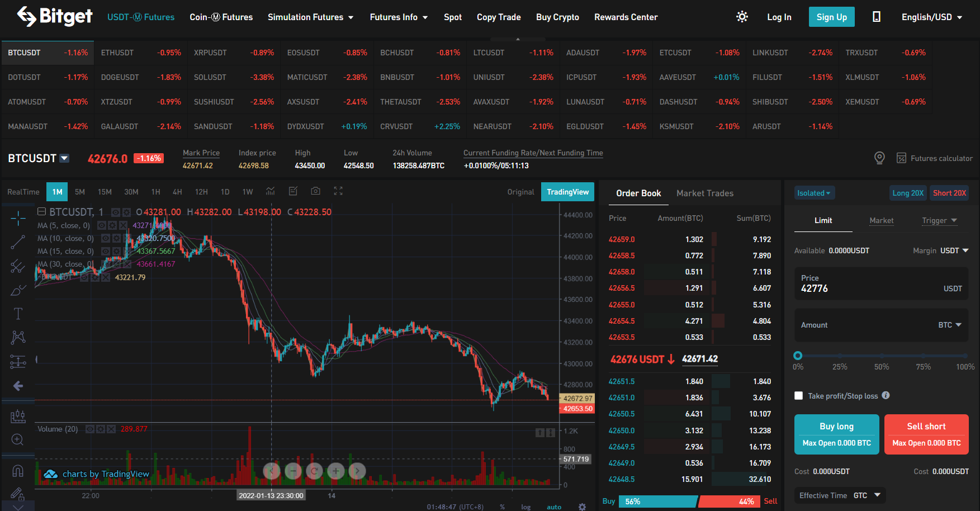Open the chart indicators icon
The image size is (980, 511).
[271, 191]
